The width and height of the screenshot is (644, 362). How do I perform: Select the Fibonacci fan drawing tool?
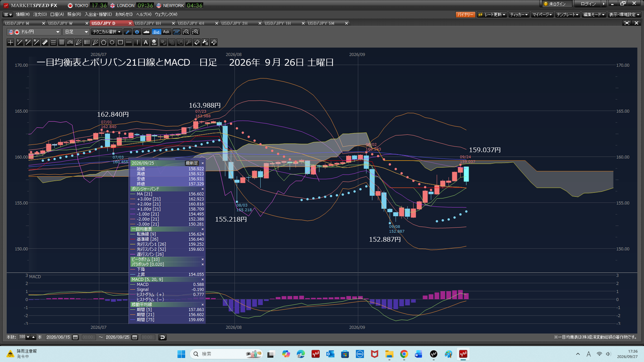(78, 42)
